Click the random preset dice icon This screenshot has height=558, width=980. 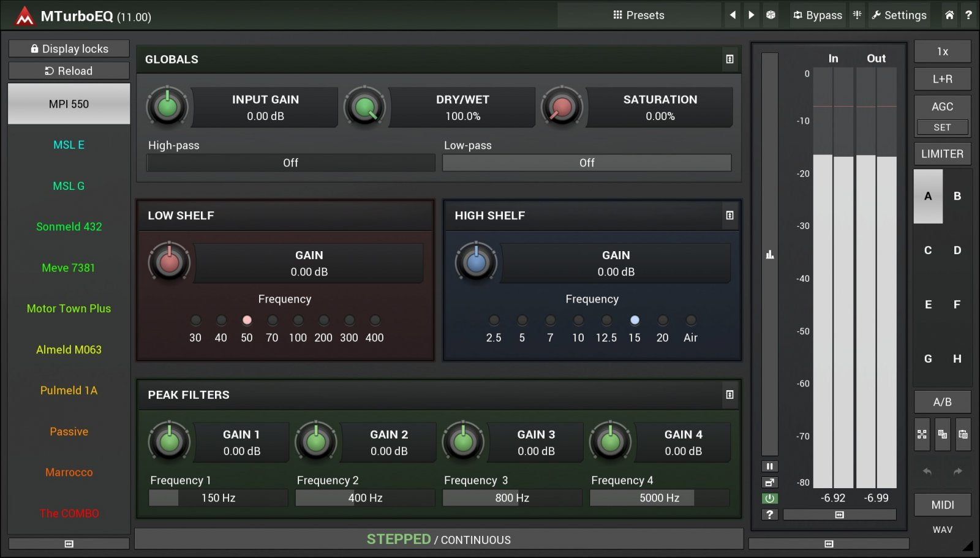click(771, 15)
